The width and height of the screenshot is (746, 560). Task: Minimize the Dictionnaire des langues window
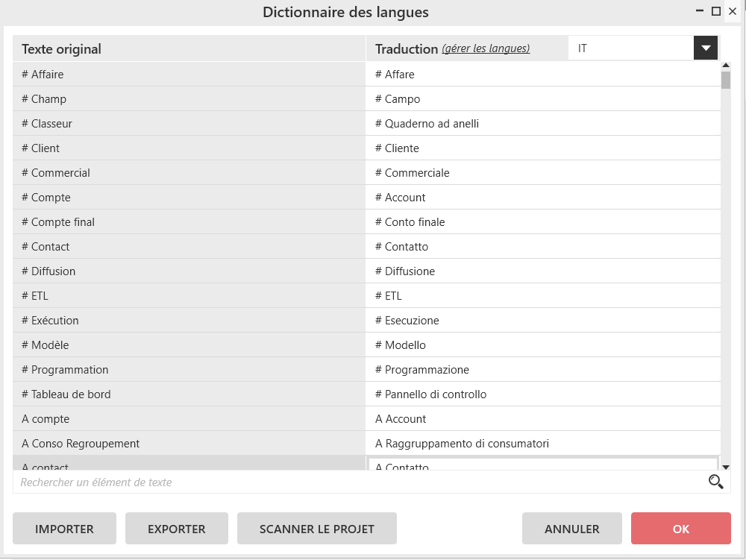pos(700,11)
